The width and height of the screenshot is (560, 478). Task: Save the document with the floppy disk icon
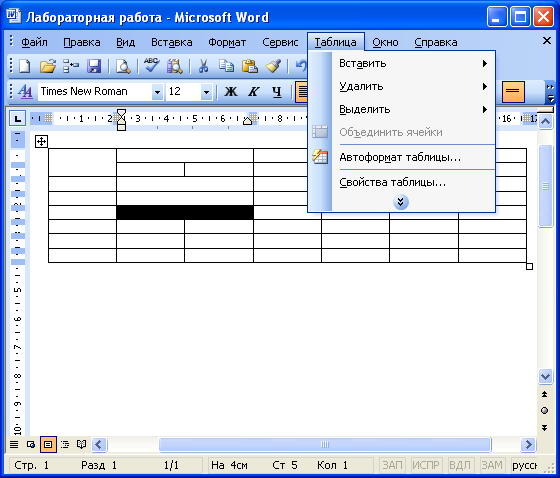94,66
